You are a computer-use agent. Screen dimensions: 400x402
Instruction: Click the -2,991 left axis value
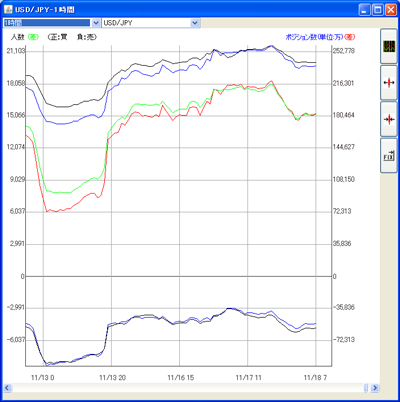pos(16,307)
